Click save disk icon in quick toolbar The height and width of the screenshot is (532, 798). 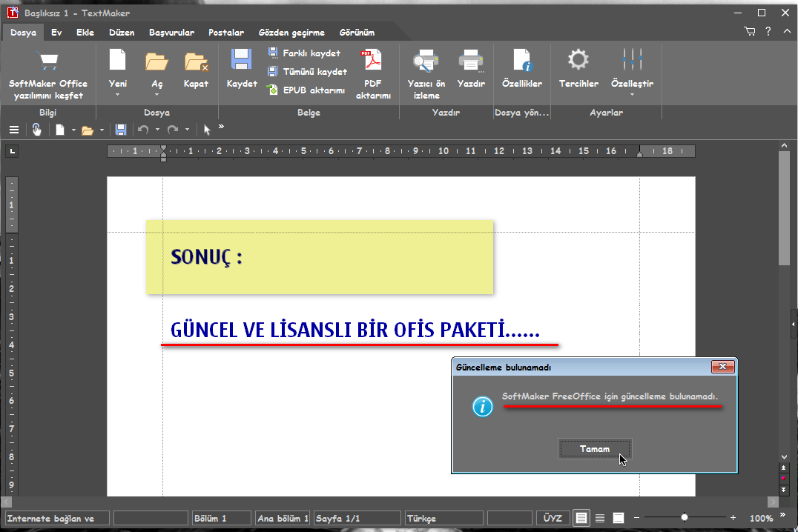tap(121, 130)
